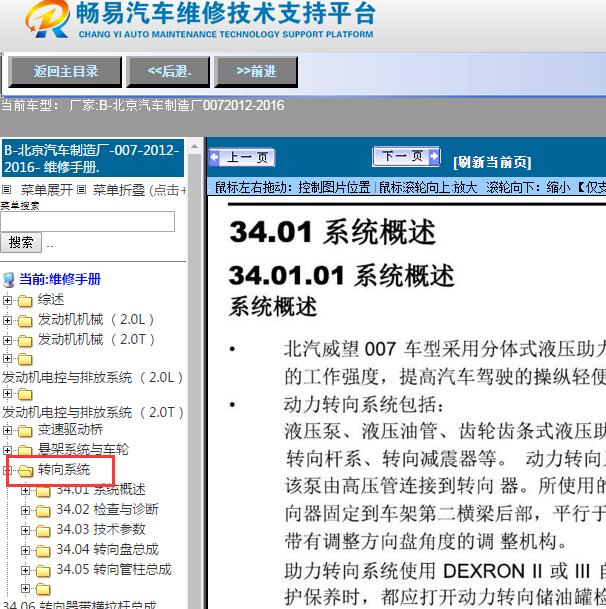Expand 发动机电控与排放系统 (2.0L) node
The width and height of the screenshot is (606, 609).
7,358
